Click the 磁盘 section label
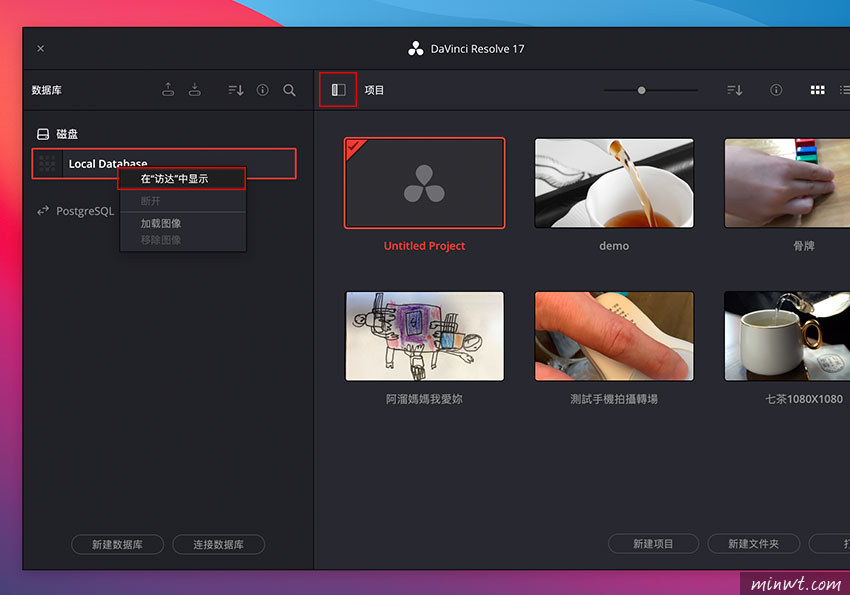850x595 pixels. [67, 134]
